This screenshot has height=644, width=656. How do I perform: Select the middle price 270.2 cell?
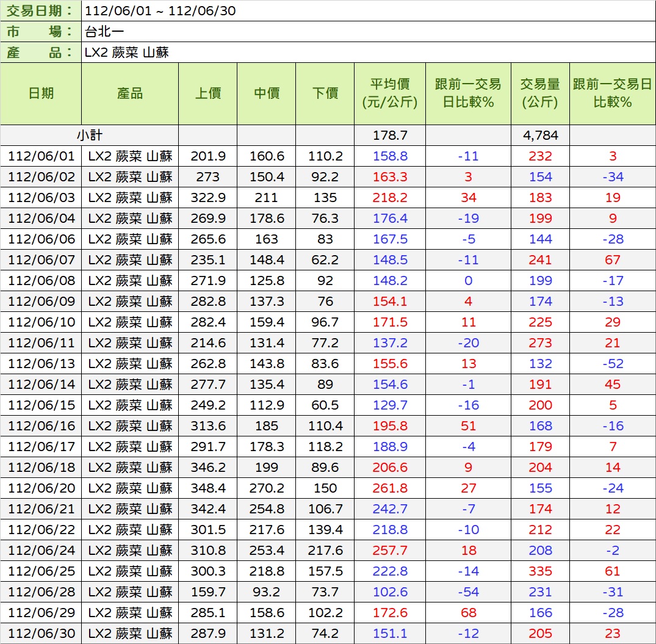[267, 488]
